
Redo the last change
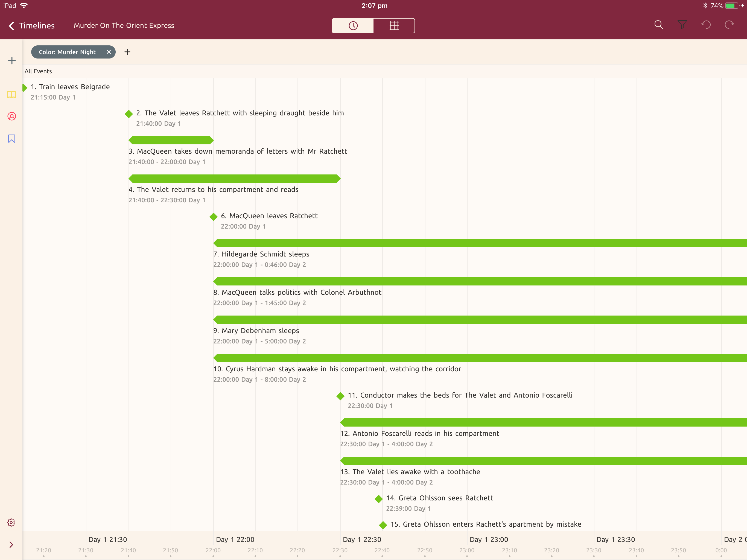point(730,25)
